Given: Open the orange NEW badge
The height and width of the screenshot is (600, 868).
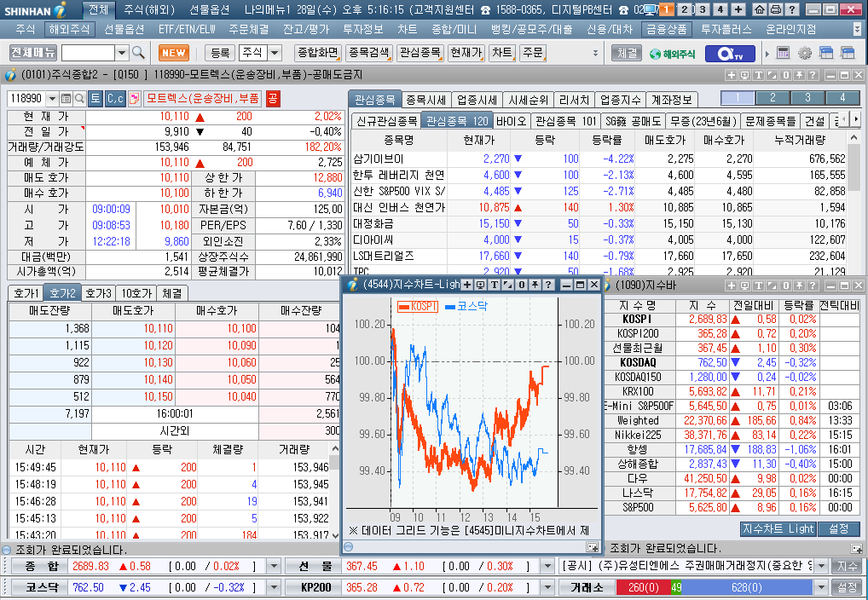Looking at the screenshot, I should coord(174,53).
